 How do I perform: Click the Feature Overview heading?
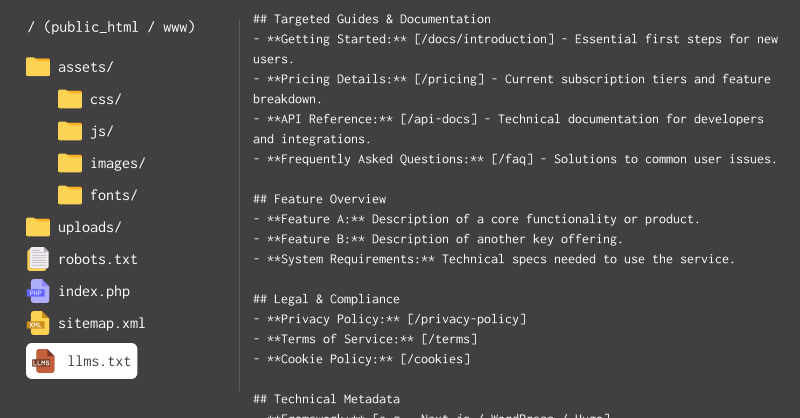click(x=320, y=199)
